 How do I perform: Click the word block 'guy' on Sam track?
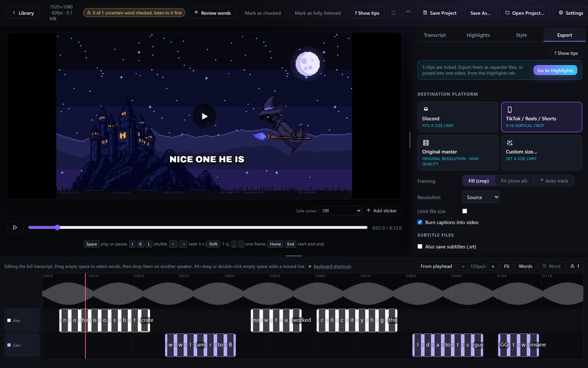tap(479, 345)
